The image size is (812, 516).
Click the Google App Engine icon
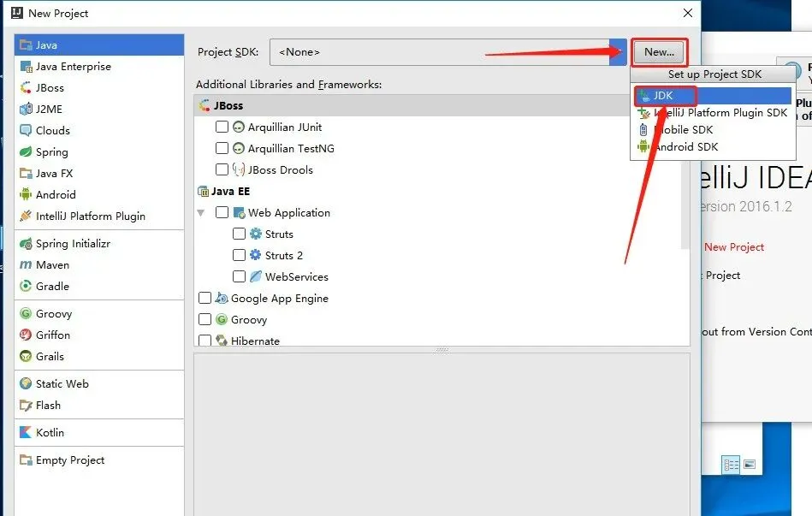[221, 298]
